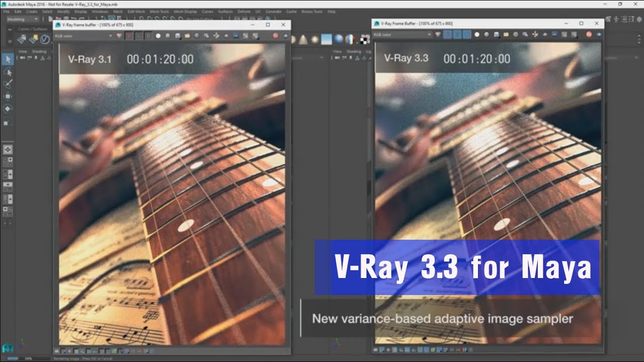Screen dimensions: 644x362
Task: Open the Help menu
Action: (x=332, y=11)
